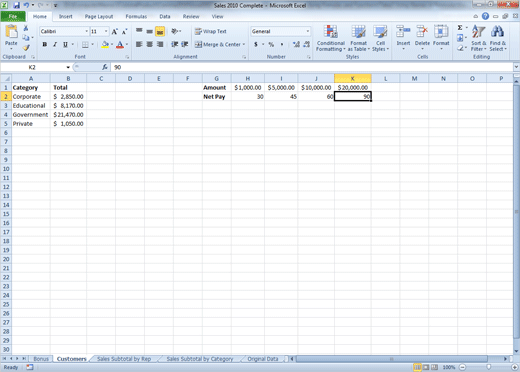Toggle Align Text Left
This screenshot has width=520, height=372.
[139, 44]
